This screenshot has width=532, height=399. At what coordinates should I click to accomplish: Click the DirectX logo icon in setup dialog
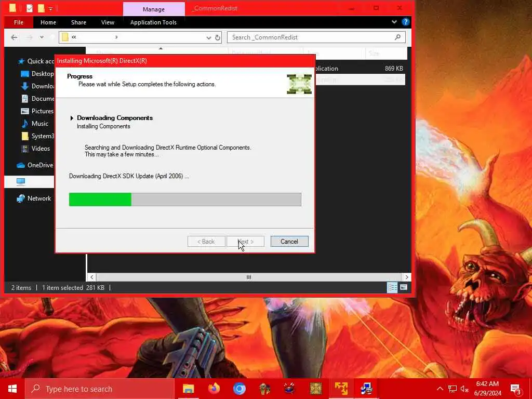point(299,84)
